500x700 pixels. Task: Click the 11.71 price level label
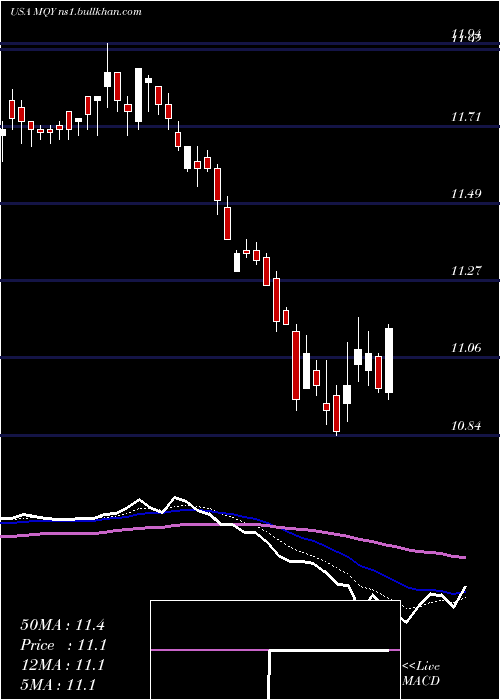pos(466,117)
